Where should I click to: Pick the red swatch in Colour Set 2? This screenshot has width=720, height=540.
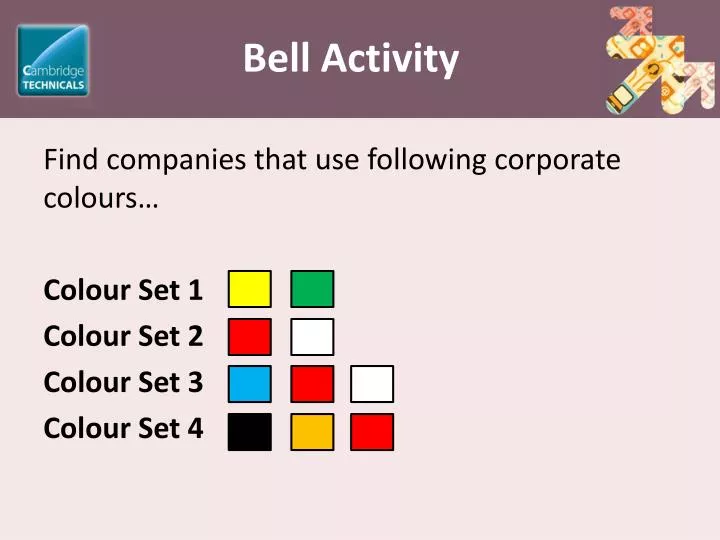250,337
